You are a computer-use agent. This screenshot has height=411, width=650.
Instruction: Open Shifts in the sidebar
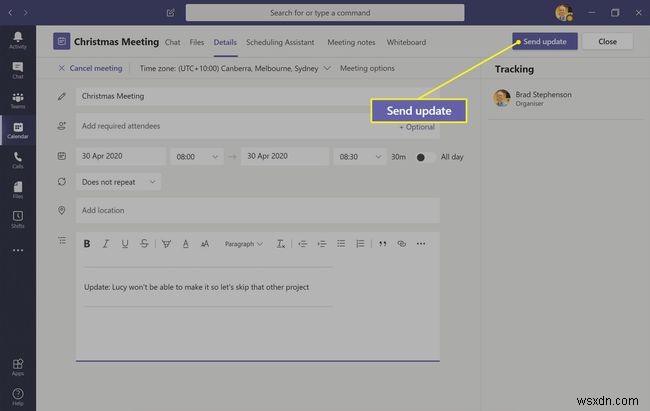click(18, 220)
